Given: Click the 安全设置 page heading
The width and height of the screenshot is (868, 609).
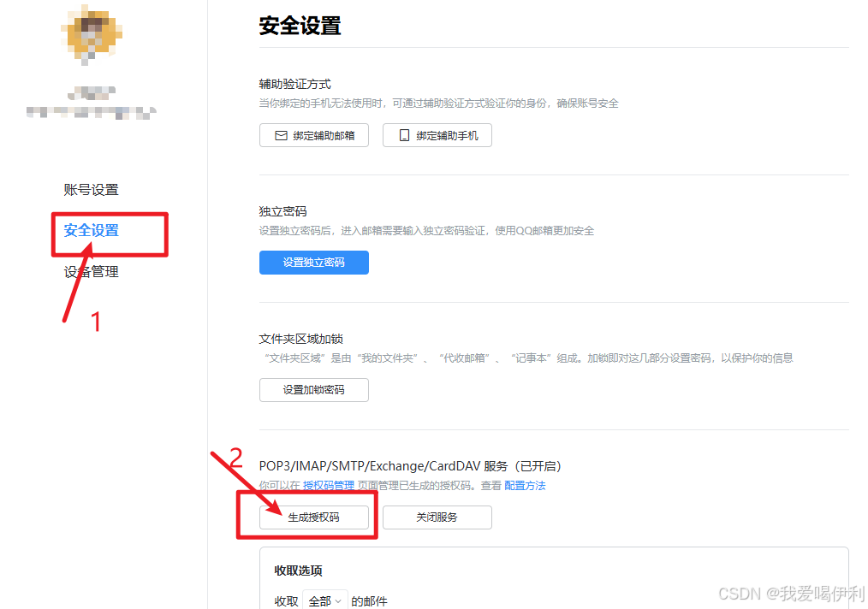Looking at the screenshot, I should click(x=300, y=26).
